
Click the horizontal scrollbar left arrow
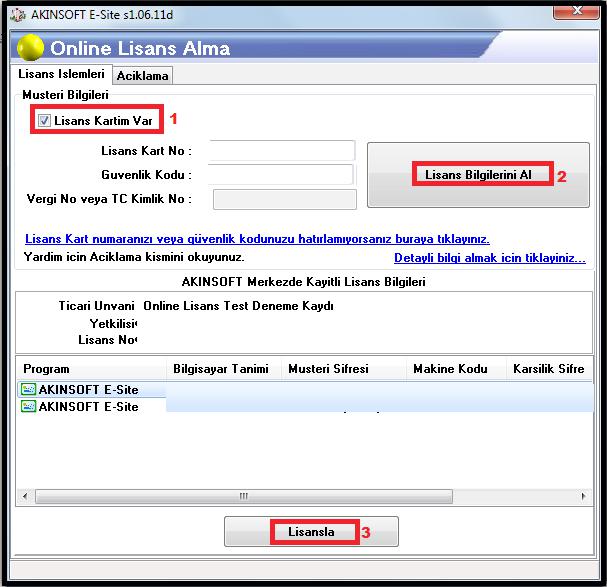25,496
